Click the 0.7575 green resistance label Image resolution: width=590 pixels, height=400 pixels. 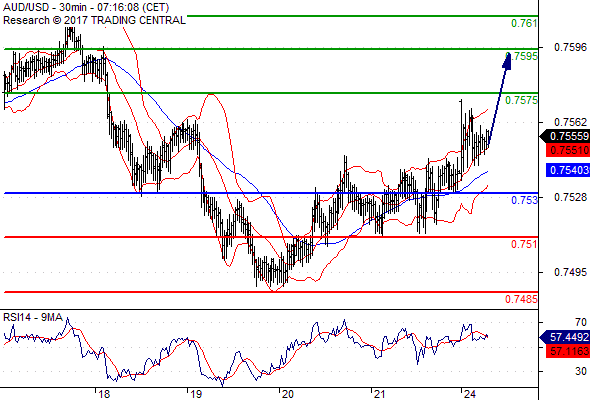522,100
